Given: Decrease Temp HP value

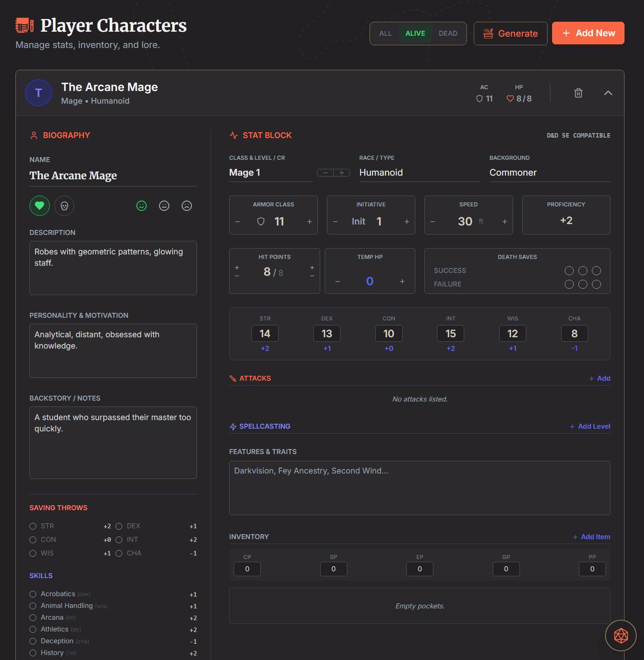Looking at the screenshot, I should coord(337,282).
